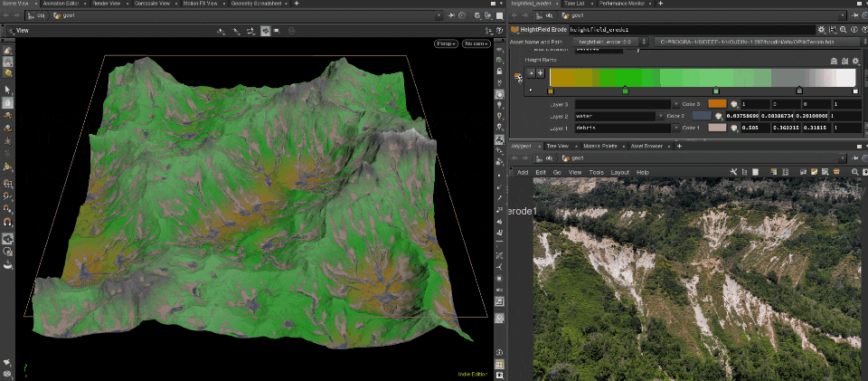Open the No cam dropdown

476,43
